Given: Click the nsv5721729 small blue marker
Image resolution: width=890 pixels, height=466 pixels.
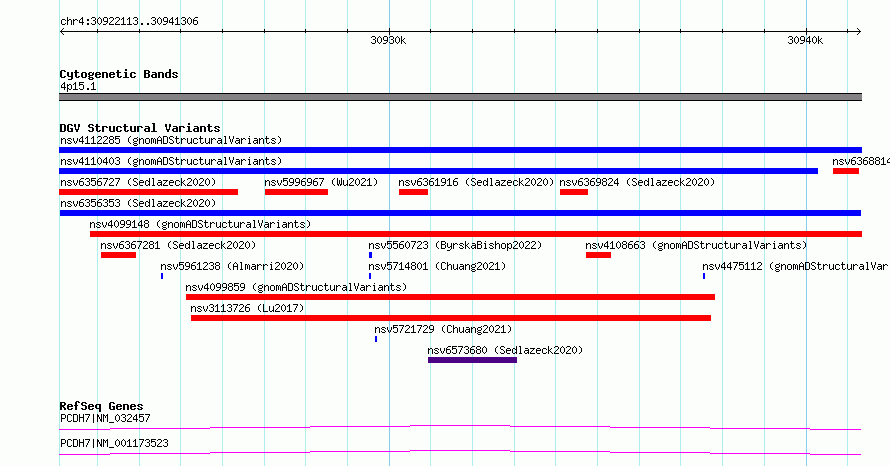Looking at the screenshot, I should pos(376,339).
